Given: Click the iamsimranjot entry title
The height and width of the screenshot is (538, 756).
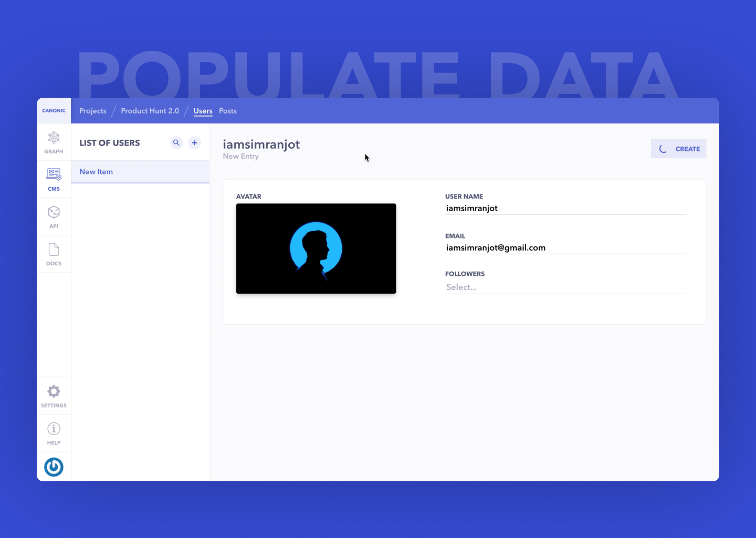Looking at the screenshot, I should pyautogui.click(x=261, y=144).
